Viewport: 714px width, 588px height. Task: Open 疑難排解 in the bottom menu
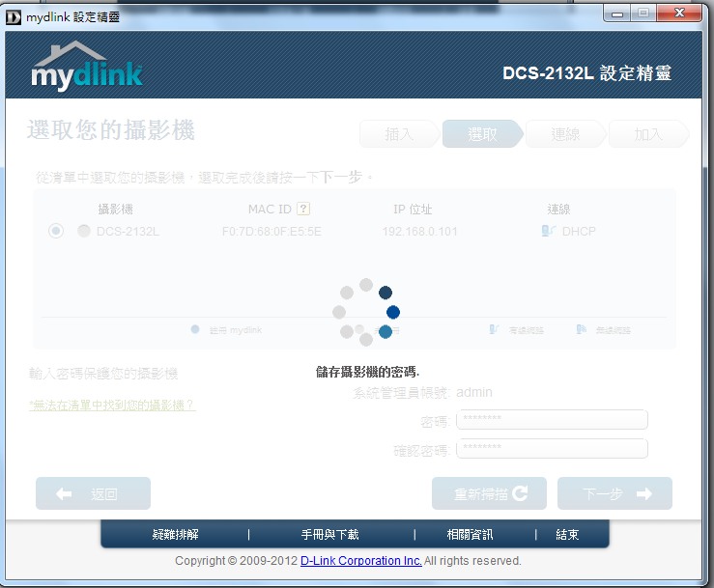175,534
